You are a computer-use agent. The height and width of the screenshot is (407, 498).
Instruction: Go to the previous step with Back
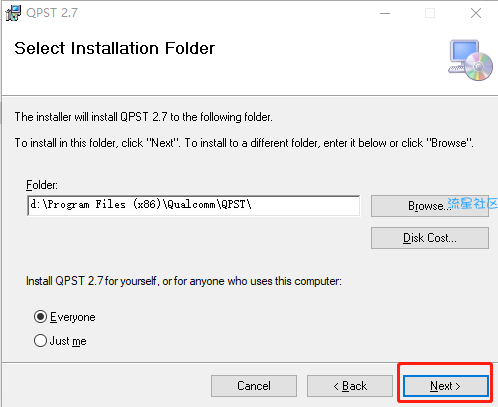350,386
